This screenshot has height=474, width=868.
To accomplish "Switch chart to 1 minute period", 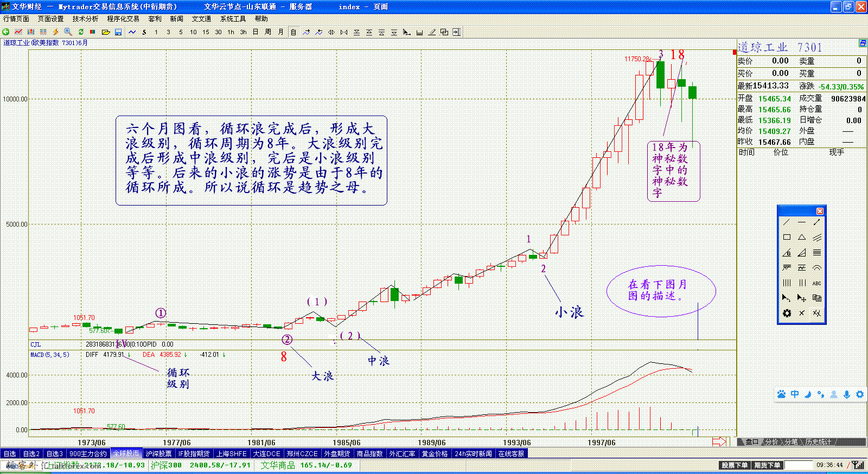I will [156, 32].
